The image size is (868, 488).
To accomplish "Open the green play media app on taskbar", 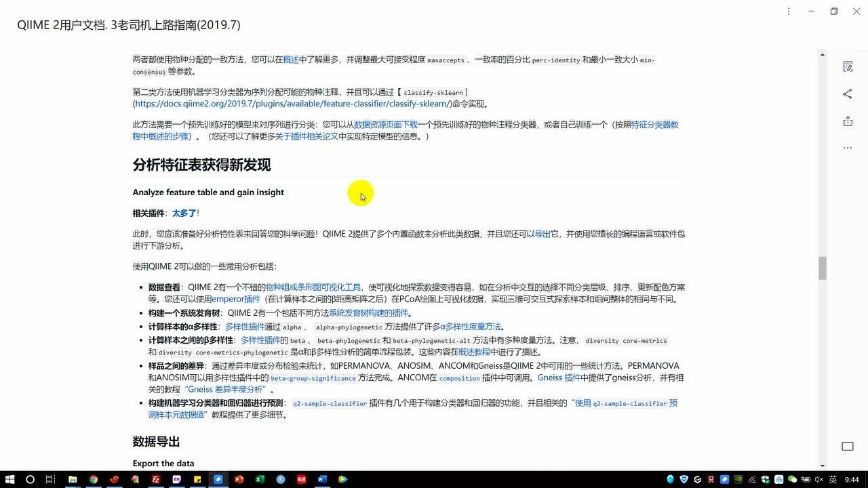I will 343,479.
